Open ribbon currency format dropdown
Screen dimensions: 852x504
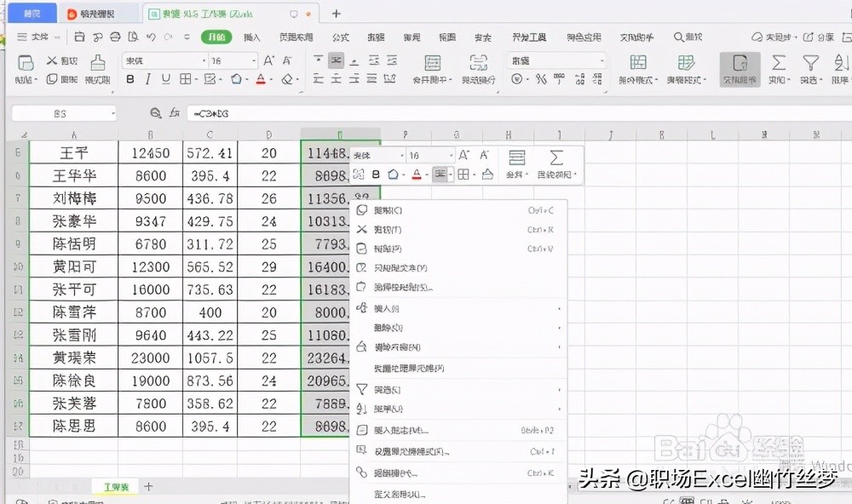[527, 80]
